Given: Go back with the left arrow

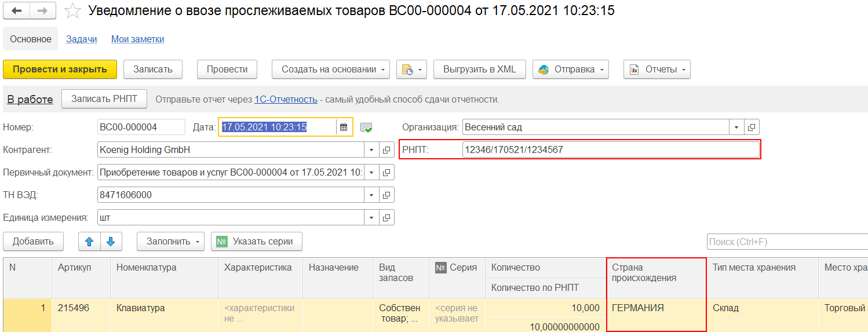Looking at the screenshot, I should click(x=16, y=10).
